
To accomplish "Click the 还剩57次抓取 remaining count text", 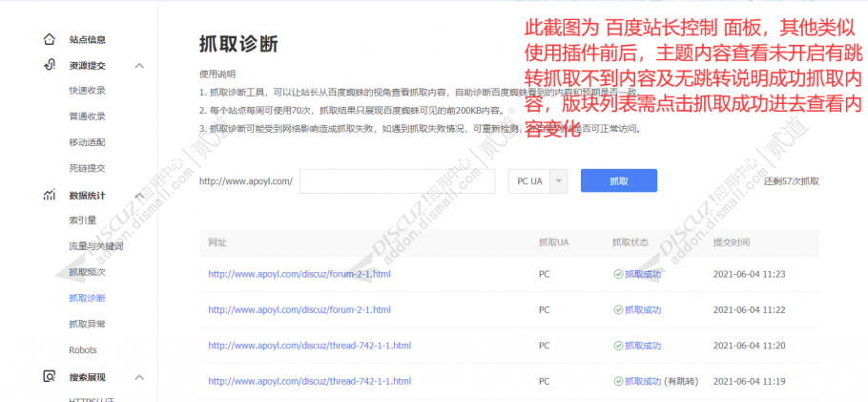I will point(792,181).
